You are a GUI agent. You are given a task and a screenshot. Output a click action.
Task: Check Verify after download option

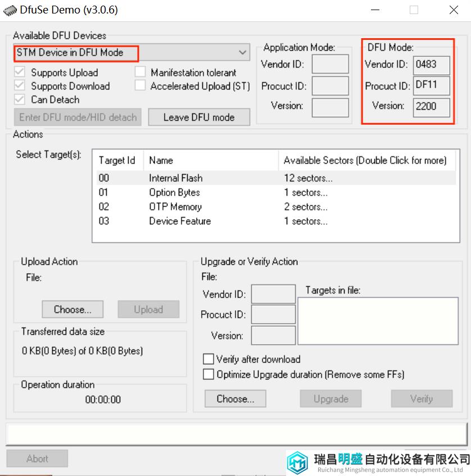pos(209,359)
